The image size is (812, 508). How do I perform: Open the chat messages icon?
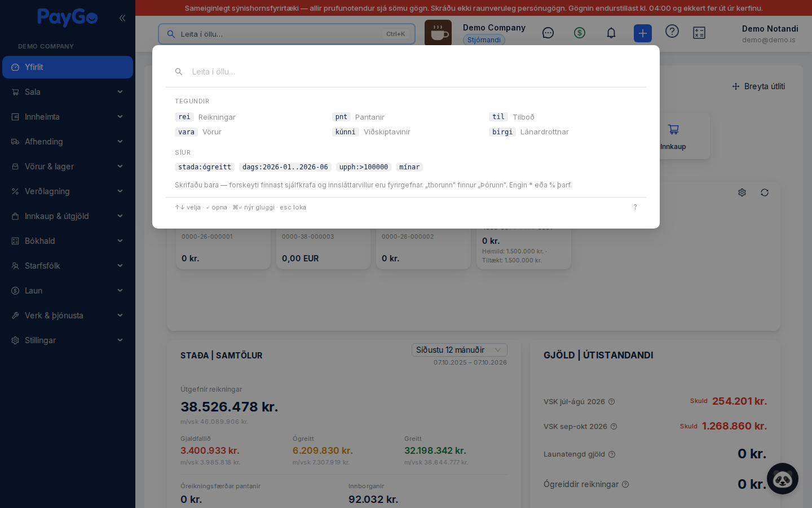pos(548,33)
